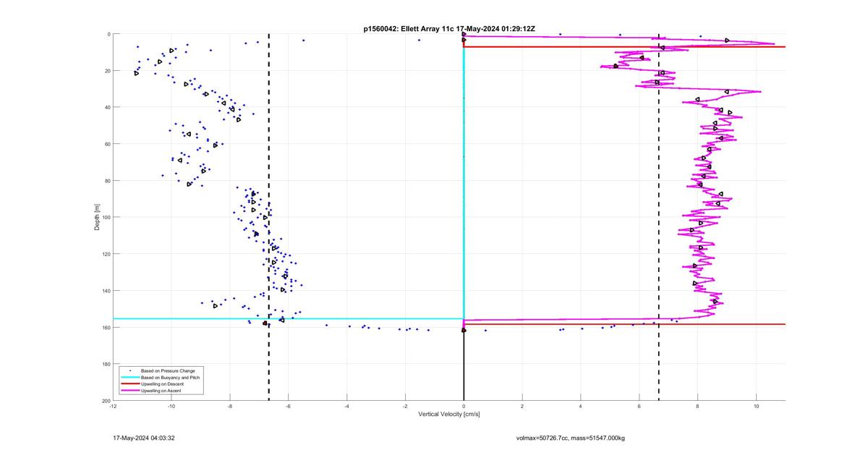Click velocity-axis tick label '10' below the plot
This screenshot has height=450, width=868.
[757, 407]
